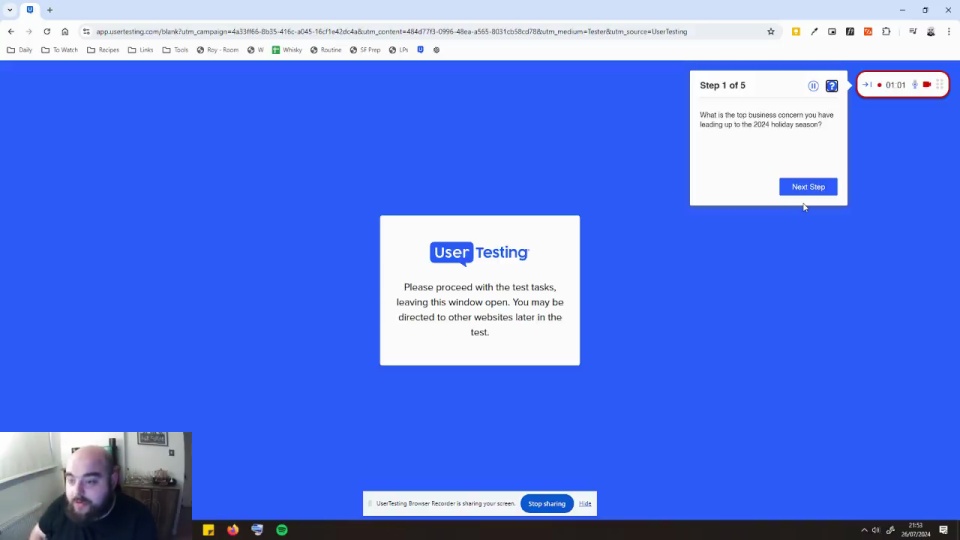Open the Extensions puzzle menu
Viewport: 960px width, 540px height.
(x=887, y=32)
